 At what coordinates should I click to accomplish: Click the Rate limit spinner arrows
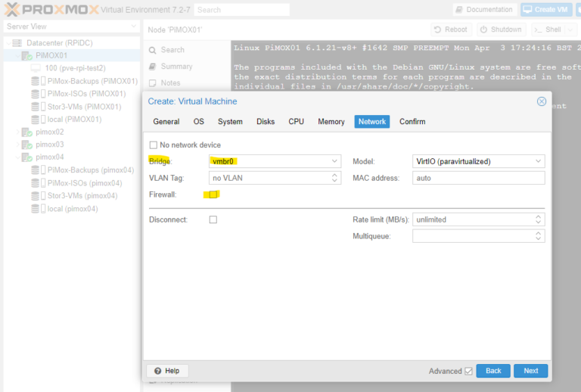click(x=539, y=219)
